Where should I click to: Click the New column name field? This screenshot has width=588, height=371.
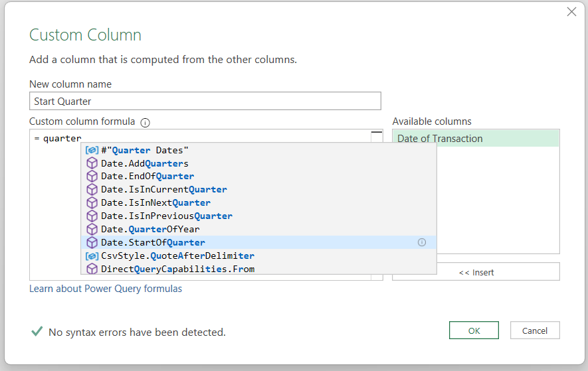click(x=205, y=101)
